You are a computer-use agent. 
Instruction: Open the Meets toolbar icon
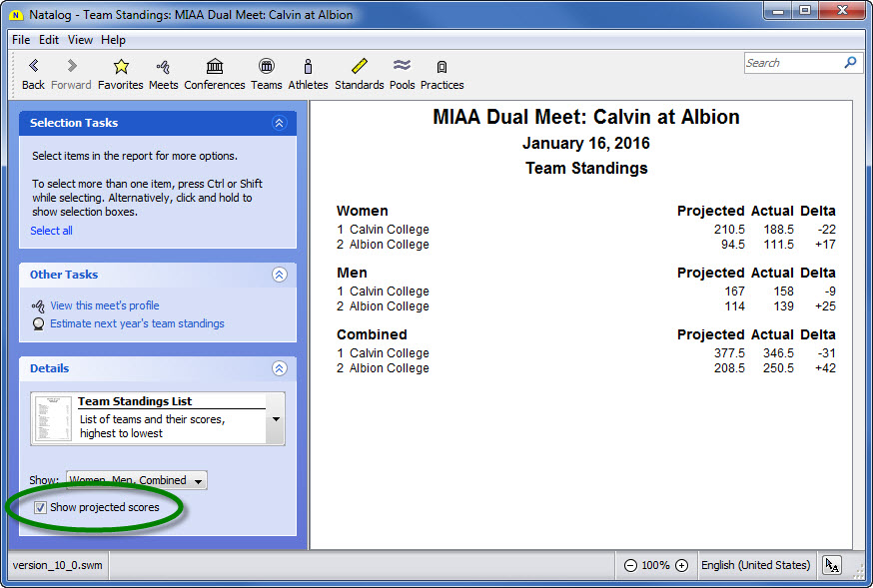pyautogui.click(x=163, y=67)
